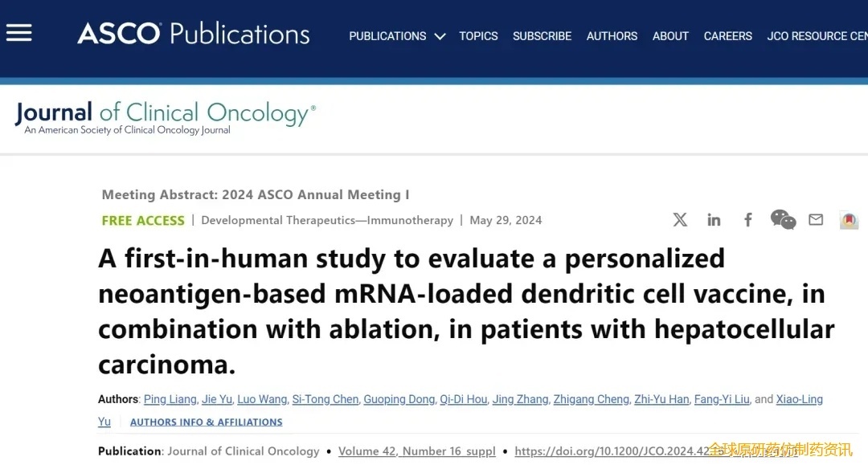Open the Careers menu item
The image size is (868, 465).
[x=727, y=36]
